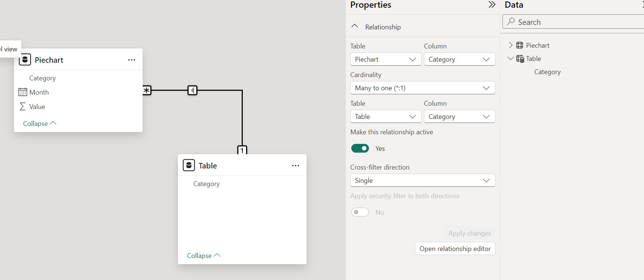Toggle Apply security filter in both directions switch
The width and height of the screenshot is (644, 280).
[360, 212]
